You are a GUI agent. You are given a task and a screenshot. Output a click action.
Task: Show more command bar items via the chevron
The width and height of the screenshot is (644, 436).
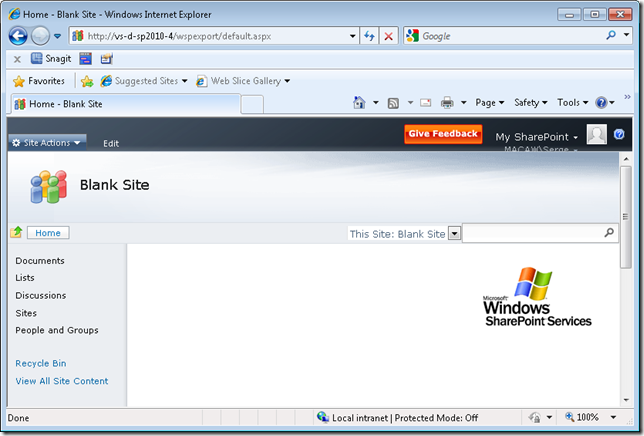pos(627,97)
